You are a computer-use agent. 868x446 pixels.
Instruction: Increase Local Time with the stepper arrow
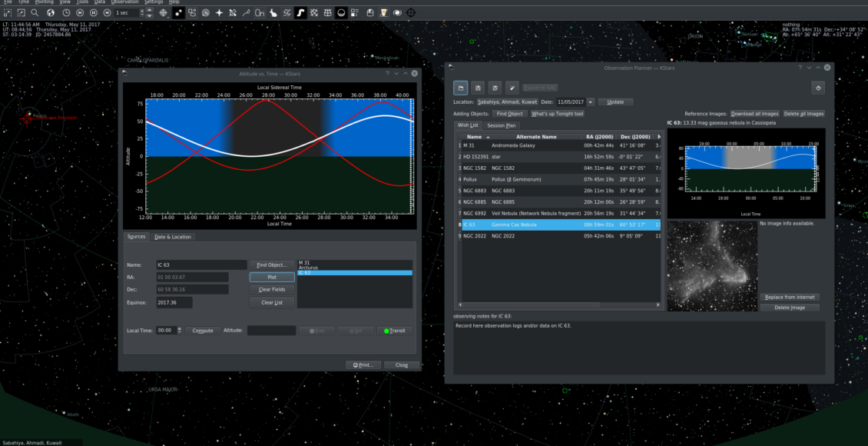[x=179, y=328]
